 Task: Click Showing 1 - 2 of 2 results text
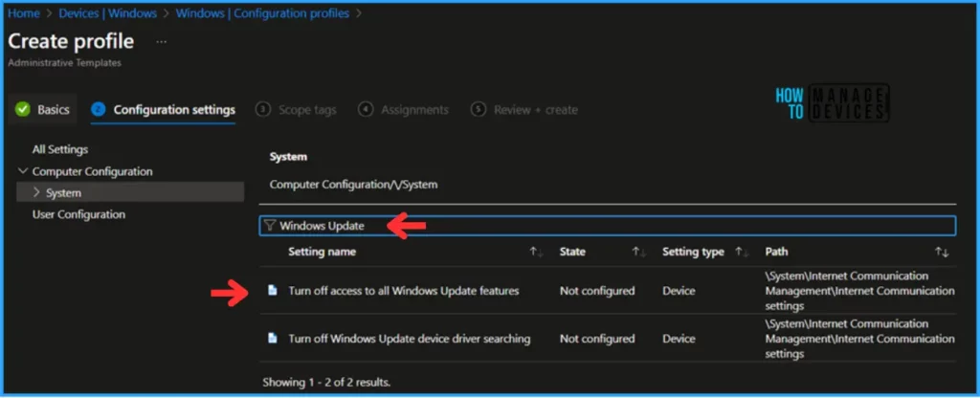[326, 382]
